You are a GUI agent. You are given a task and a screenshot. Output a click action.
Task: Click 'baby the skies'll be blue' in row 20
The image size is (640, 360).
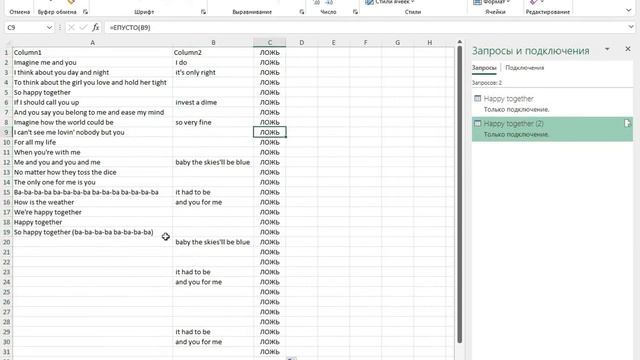[213, 242]
